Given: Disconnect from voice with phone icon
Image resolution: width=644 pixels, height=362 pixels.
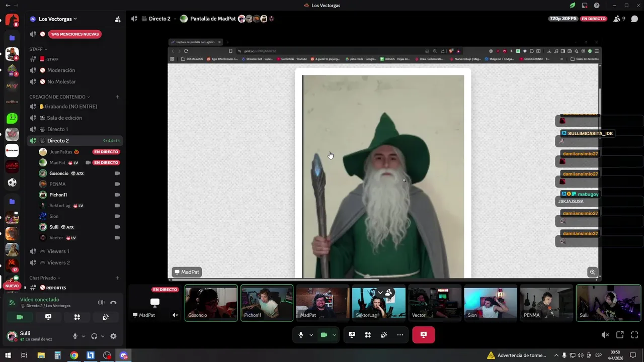Looking at the screenshot, I should 113,302.
